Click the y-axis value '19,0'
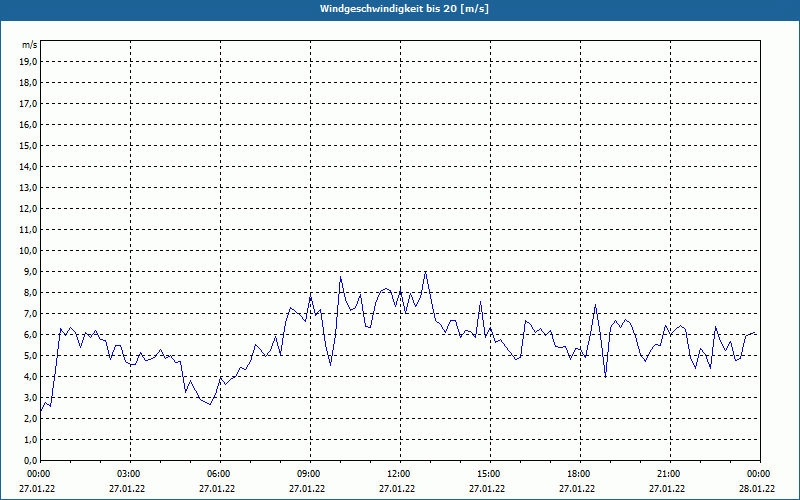 [x=29, y=62]
